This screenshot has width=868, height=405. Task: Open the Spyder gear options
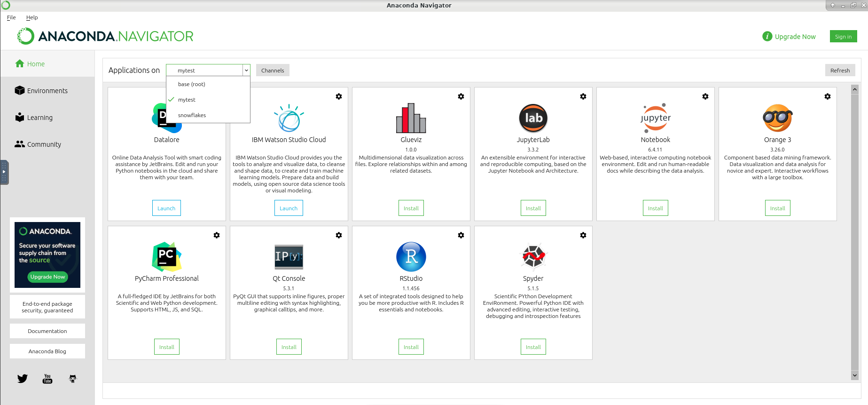coord(583,235)
